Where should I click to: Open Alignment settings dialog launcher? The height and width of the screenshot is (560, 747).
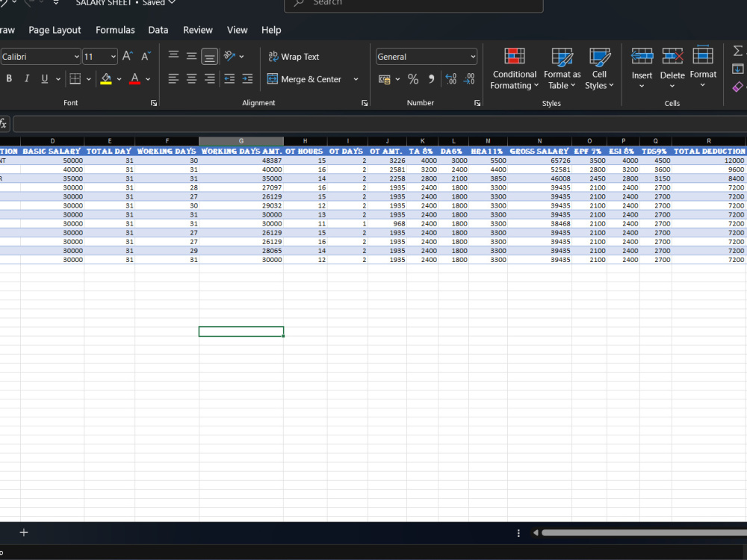tap(365, 103)
